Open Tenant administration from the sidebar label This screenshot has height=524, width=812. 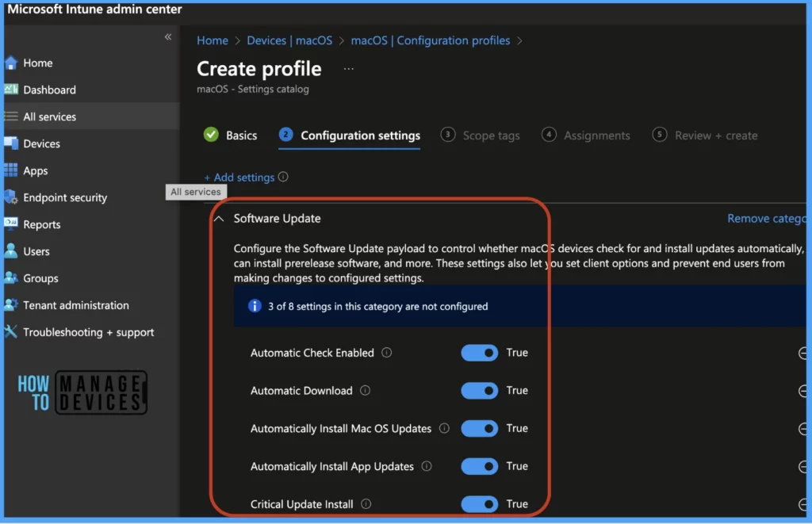76,305
